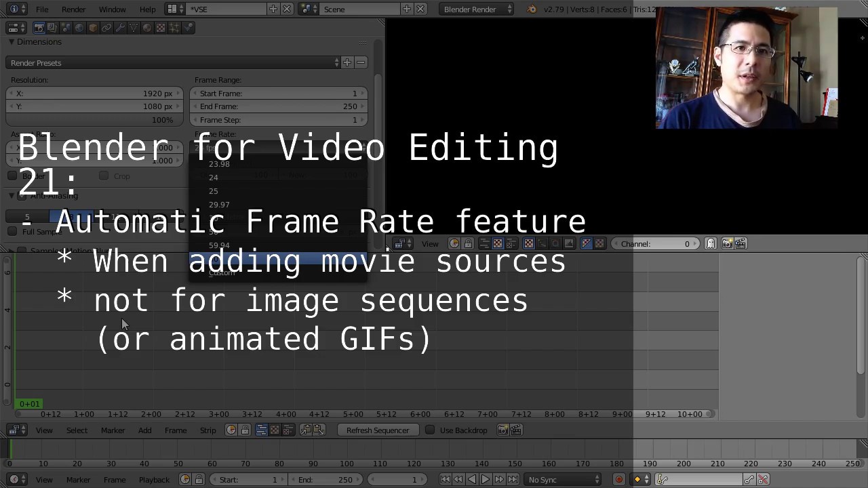
Task: Toggle Full Sample checkbox
Action: tap(12, 232)
